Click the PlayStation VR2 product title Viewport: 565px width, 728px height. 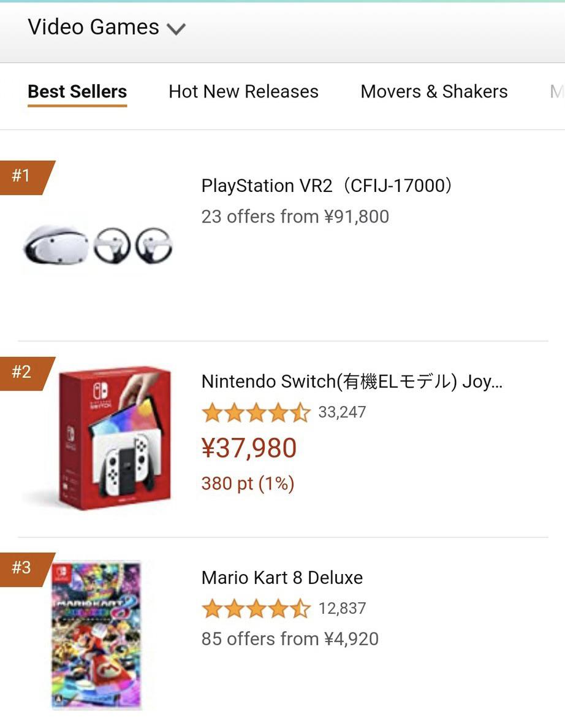pos(327,185)
